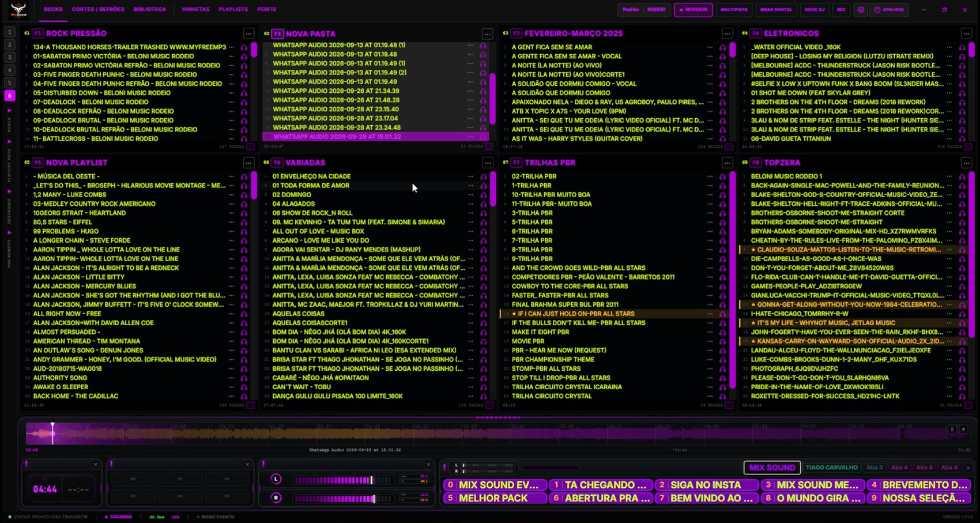
Task: Open VARIADAS panel options menu
Action: point(488,163)
